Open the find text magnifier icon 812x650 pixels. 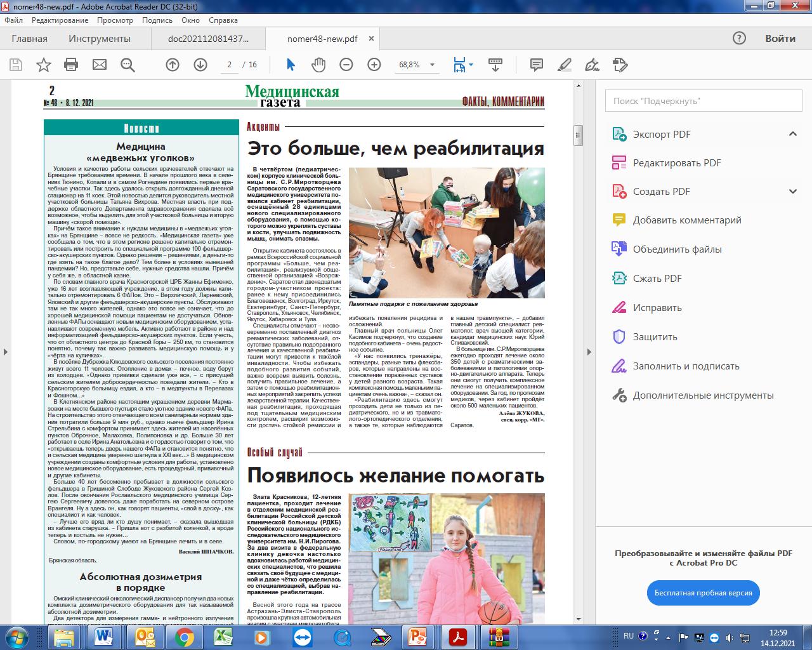pos(128,65)
